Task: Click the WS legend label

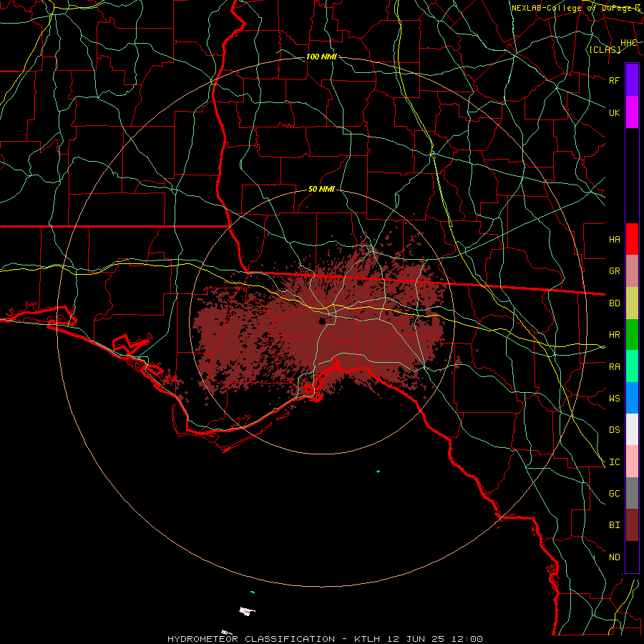Action: [614, 399]
